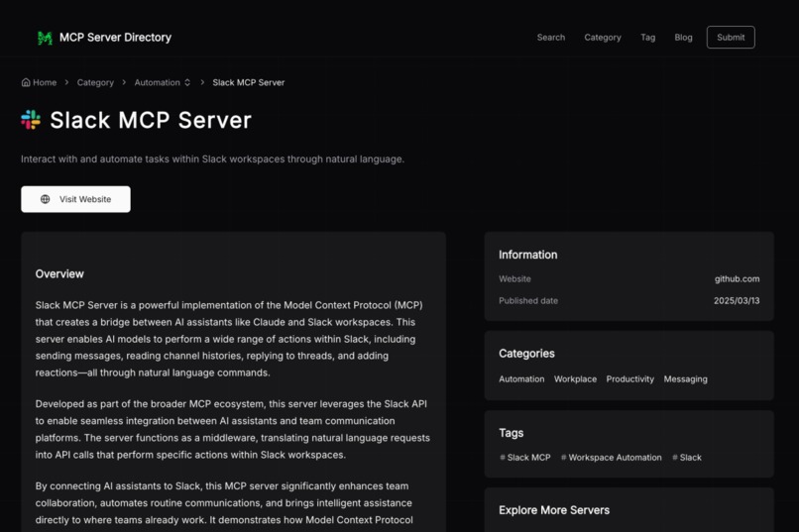
Task: Click the Categories panel heading
Action: click(x=526, y=354)
